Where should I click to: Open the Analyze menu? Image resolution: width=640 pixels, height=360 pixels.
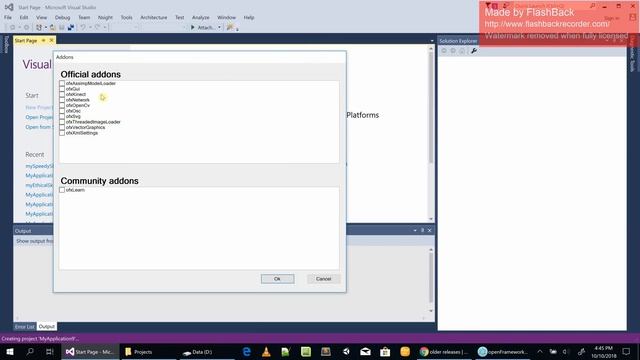pyautogui.click(x=201, y=18)
